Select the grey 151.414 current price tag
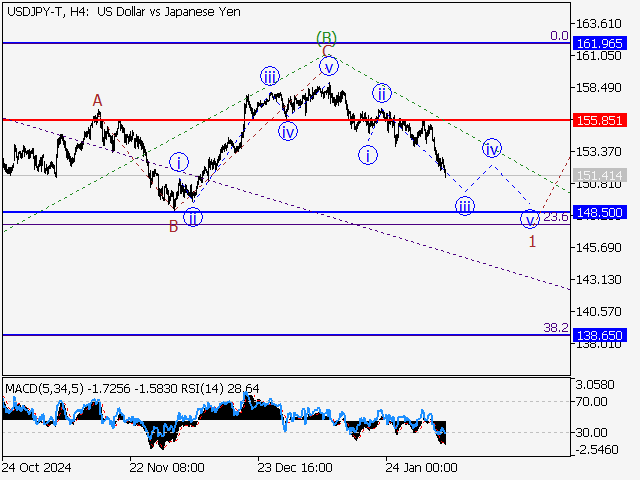This screenshot has height=480, width=640. tap(600, 175)
